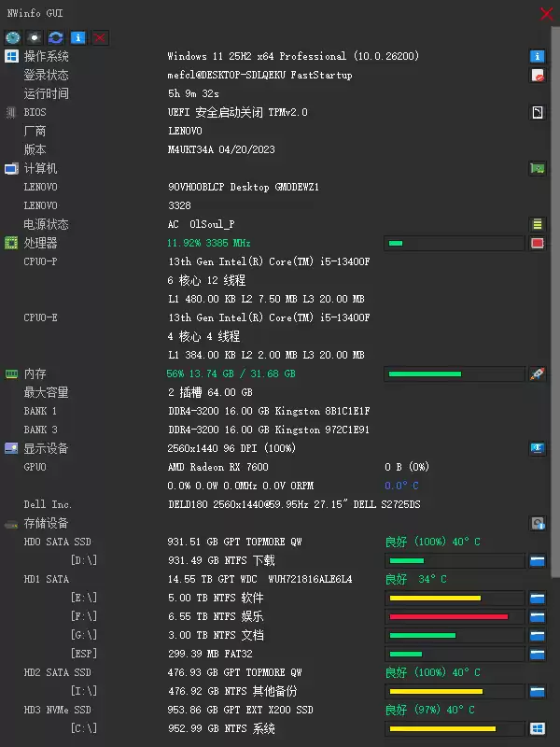Click the round clock icon in toolbar

tap(12, 37)
